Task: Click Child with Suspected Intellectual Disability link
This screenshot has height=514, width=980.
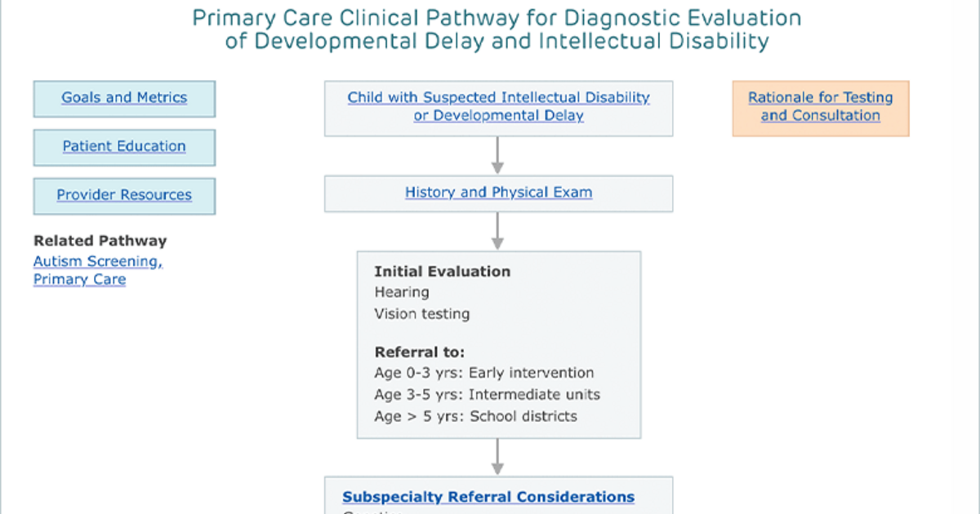Action: tap(498, 107)
